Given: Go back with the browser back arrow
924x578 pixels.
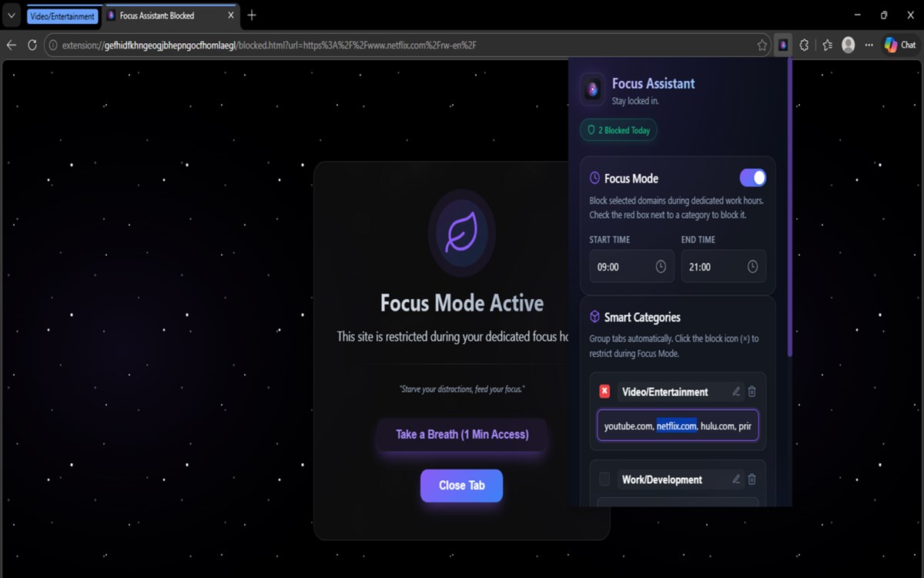Looking at the screenshot, I should pos(12,45).
